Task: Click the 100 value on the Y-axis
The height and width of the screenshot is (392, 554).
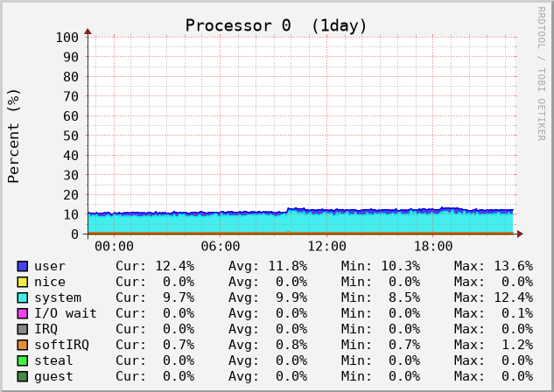Action: tap(67, 38)
